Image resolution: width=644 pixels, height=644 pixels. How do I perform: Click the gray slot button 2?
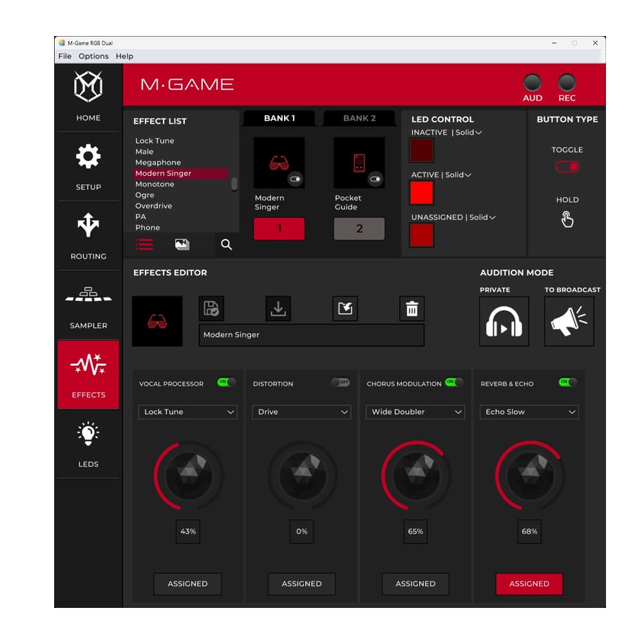coord(359,229)
